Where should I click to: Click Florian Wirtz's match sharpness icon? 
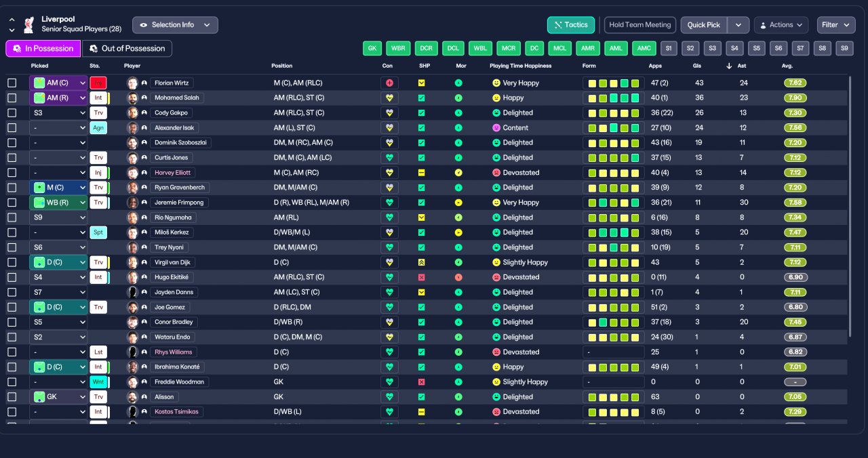421,83
